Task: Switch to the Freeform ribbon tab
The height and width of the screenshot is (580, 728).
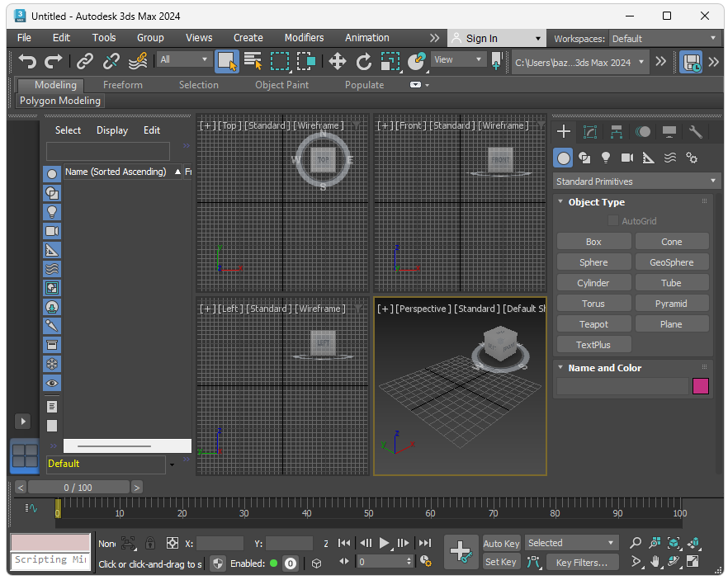Action: 122,85
